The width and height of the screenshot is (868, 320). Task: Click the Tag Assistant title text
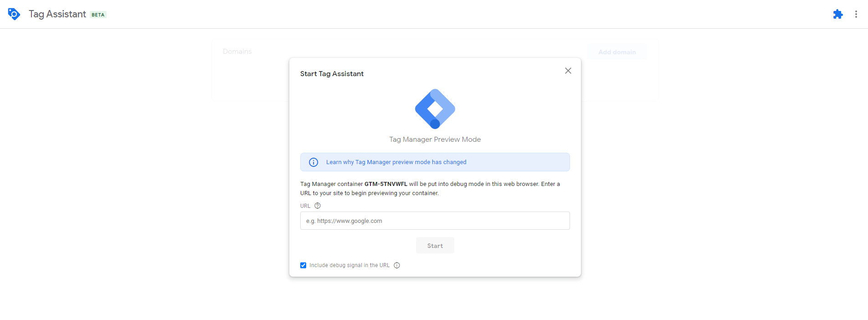pyautogui.click(x=57, y=14)
